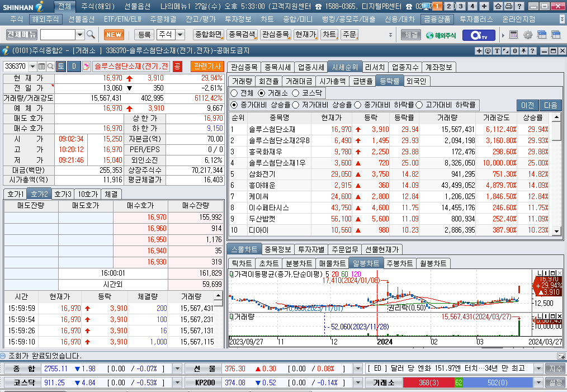Open the 선물옵션 menu in menu bar
The width and height of the screenshot is (567, 392).
82,19
